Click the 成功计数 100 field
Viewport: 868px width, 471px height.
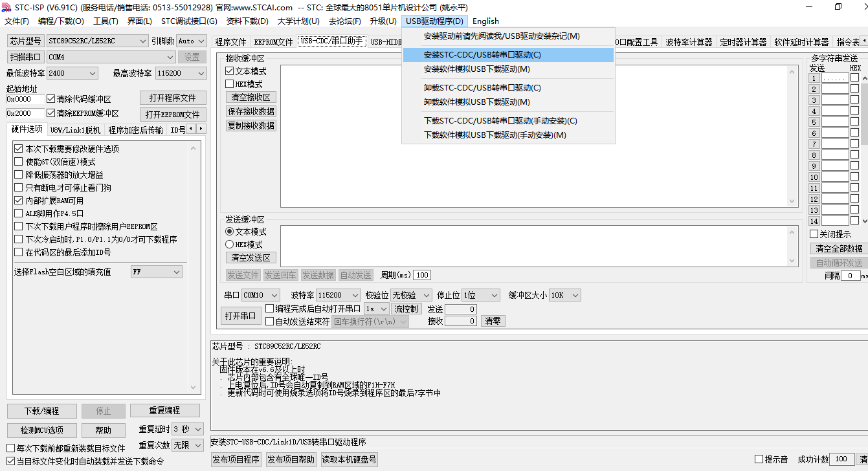(x=843, y=459)
